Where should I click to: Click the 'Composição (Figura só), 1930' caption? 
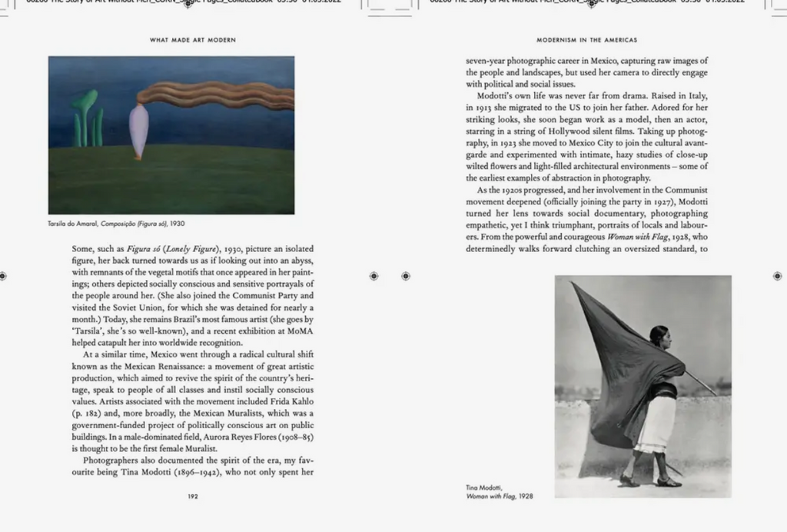(142, 224)
